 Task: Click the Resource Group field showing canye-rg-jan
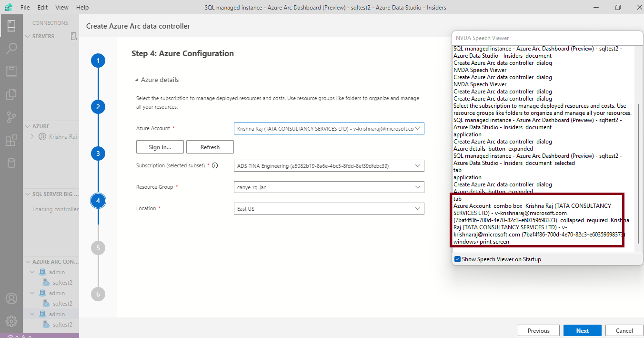329,187
